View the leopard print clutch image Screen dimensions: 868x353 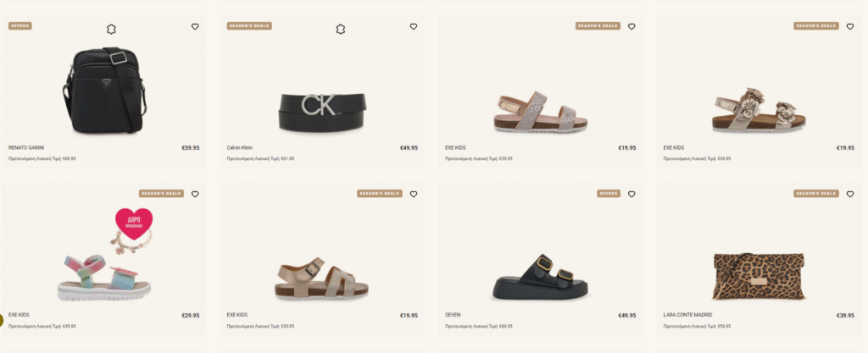(x=759, y=276)
